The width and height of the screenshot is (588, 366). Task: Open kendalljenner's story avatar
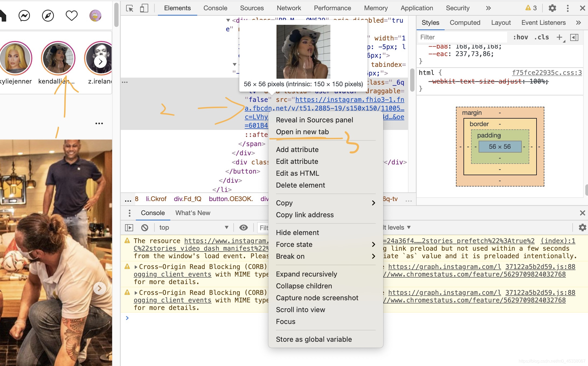58,58
